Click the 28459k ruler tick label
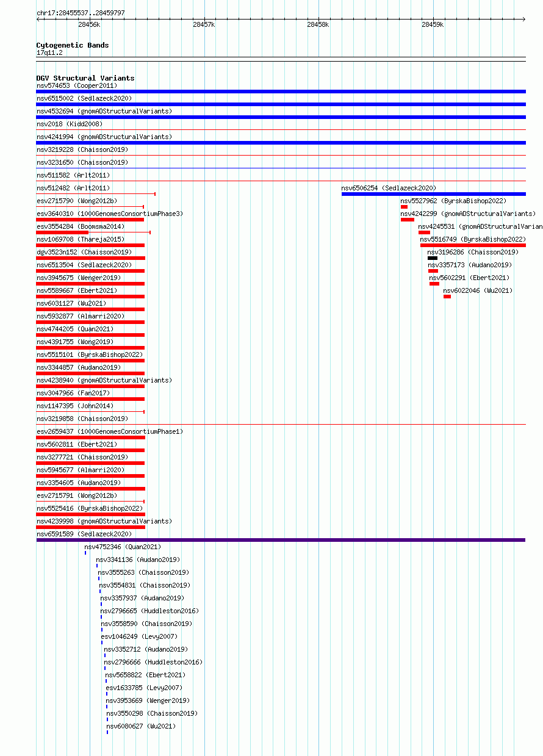543x756 pixels. [x=433, y=24]
